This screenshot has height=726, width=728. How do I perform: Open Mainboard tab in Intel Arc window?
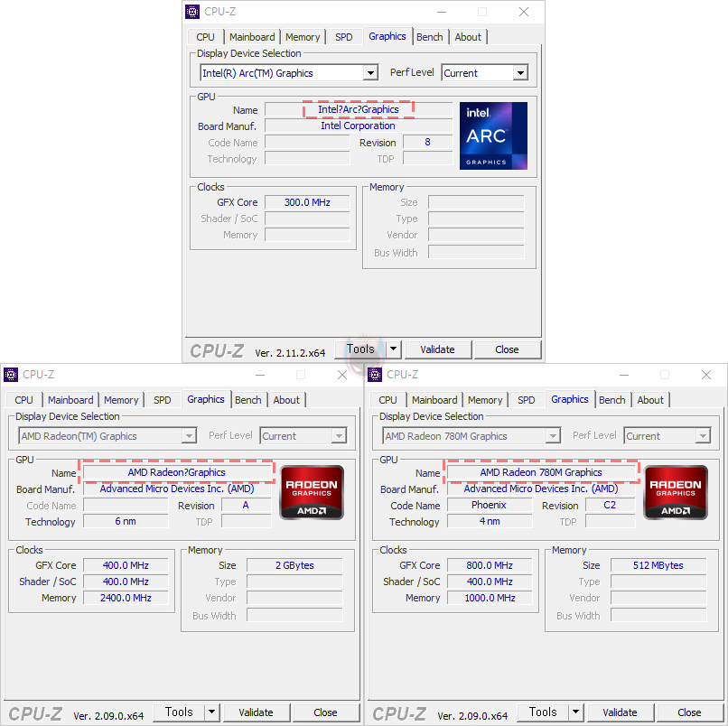(x=252, y=37)
